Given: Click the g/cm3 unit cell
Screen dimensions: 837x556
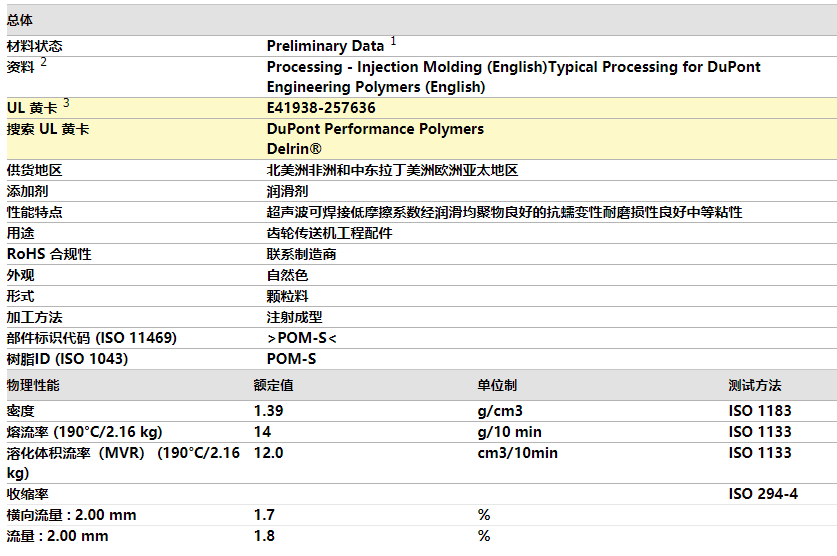Looking at the screenshot, I should tap(500, 411).
